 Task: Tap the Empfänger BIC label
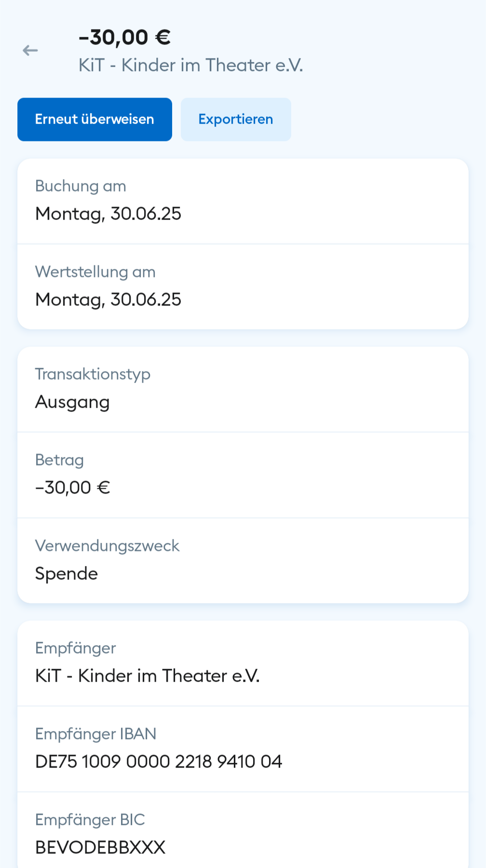[x=90, y=820]
